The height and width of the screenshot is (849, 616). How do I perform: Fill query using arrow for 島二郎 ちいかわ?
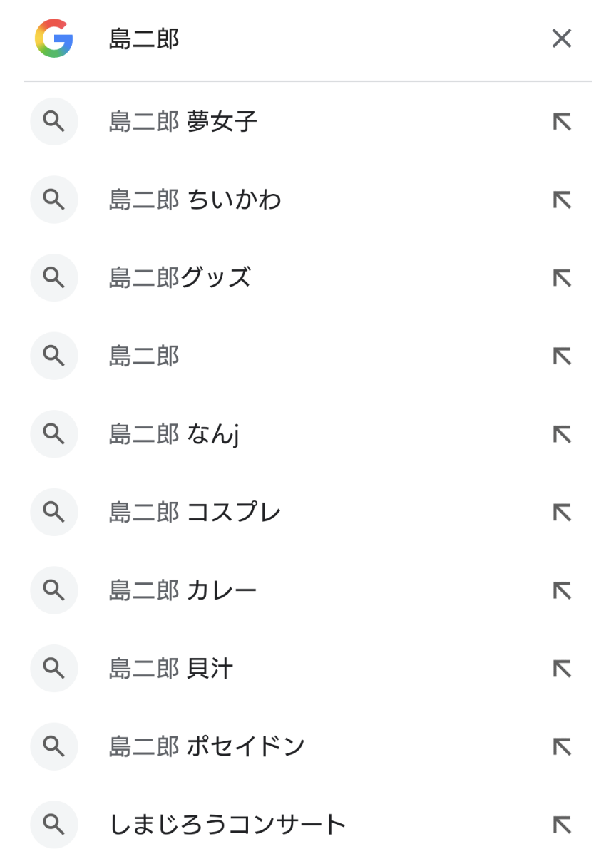562,200
